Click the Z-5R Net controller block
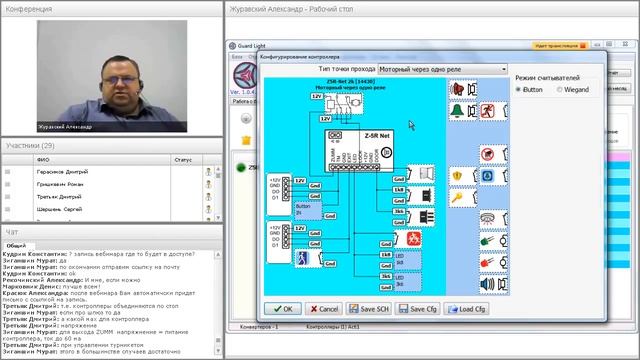The image size is (640, 360). (x=360, y=151)
